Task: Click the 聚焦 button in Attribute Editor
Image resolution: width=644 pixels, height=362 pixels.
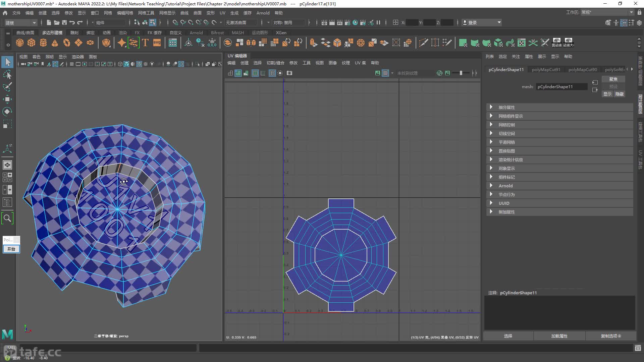Action: [x=613, y=79]
